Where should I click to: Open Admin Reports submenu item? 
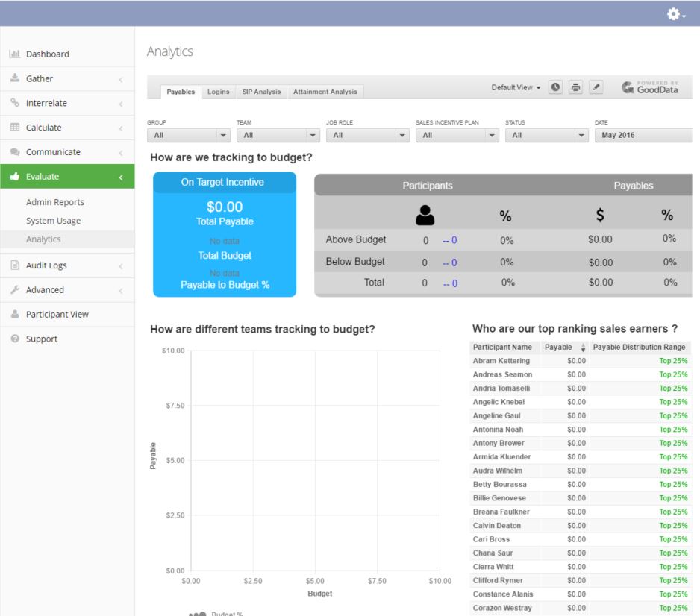(x=55, y=202)
